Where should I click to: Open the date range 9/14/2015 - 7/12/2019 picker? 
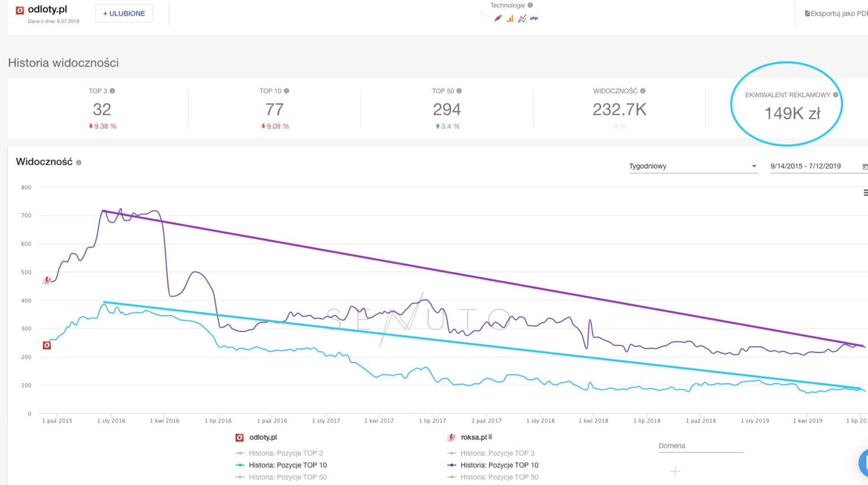(x=805, y=166)
